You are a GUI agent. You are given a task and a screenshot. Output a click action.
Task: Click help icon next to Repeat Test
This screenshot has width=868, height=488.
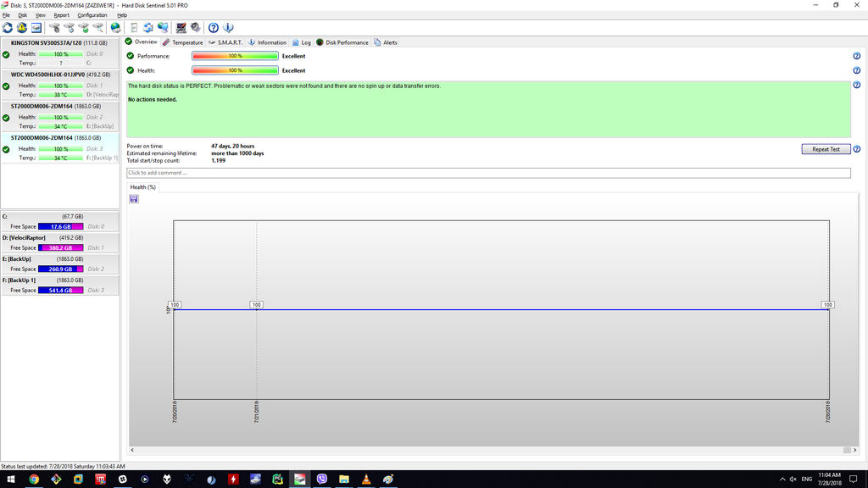tap(856, 149)
